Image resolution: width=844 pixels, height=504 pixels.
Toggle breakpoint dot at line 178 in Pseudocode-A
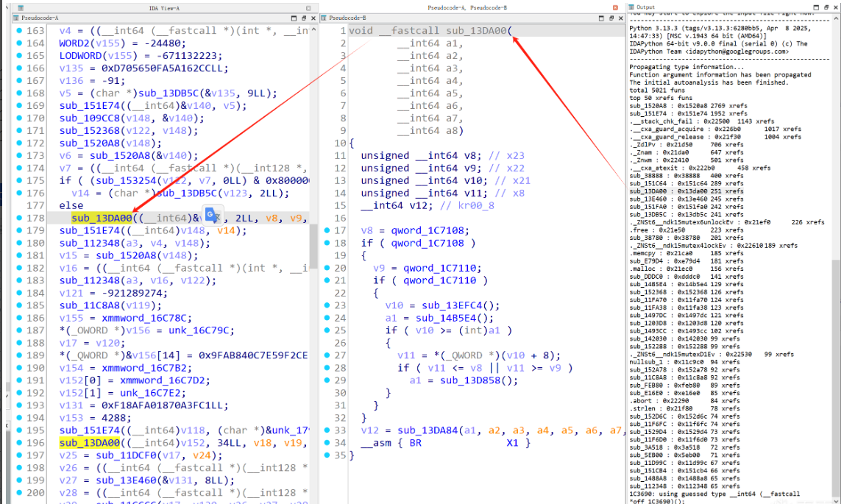[19, 218]
